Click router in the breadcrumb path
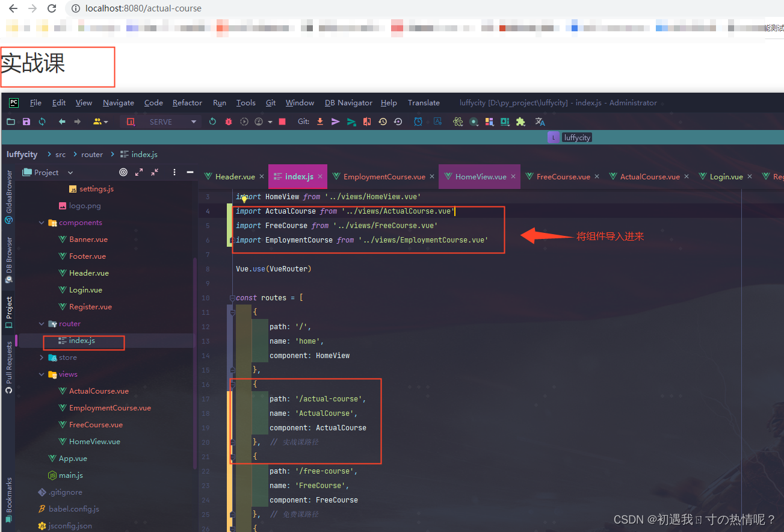 coord(92,155)
